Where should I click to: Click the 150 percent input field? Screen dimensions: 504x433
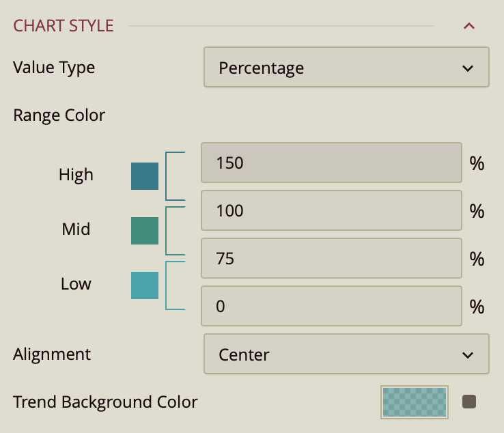[331, 163]
